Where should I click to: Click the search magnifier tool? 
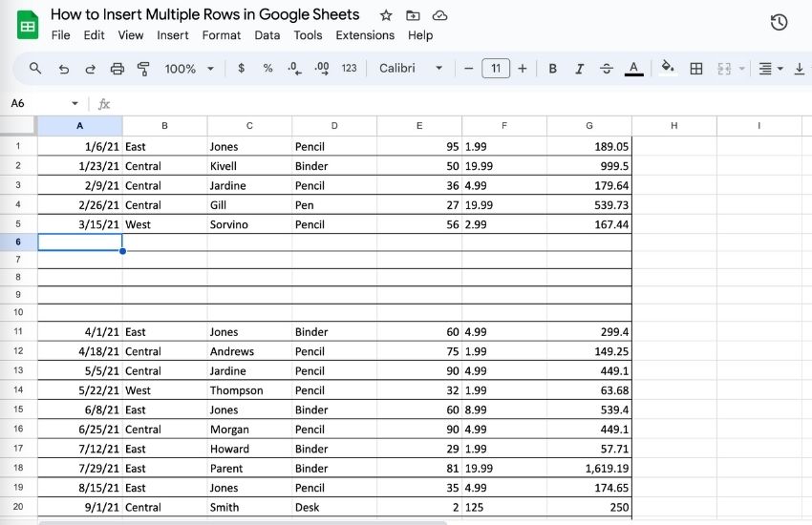coord(35,69)
